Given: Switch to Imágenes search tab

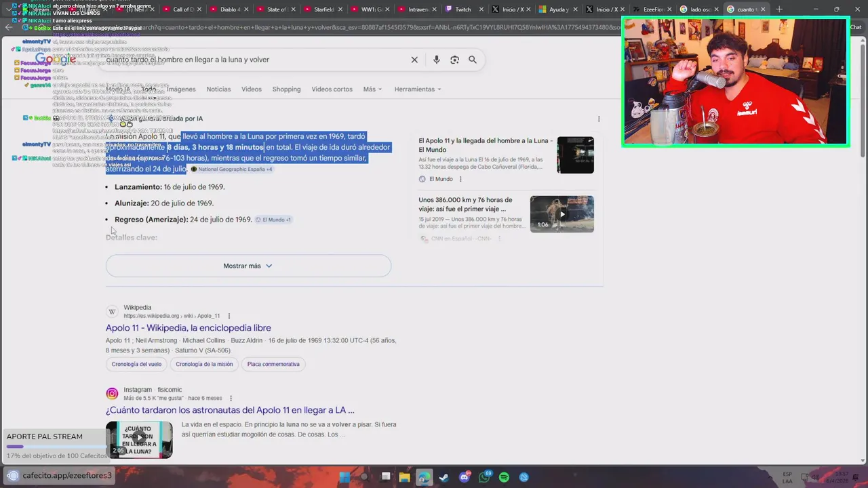Looking at the screenshot, I should (x=181, y=89).
